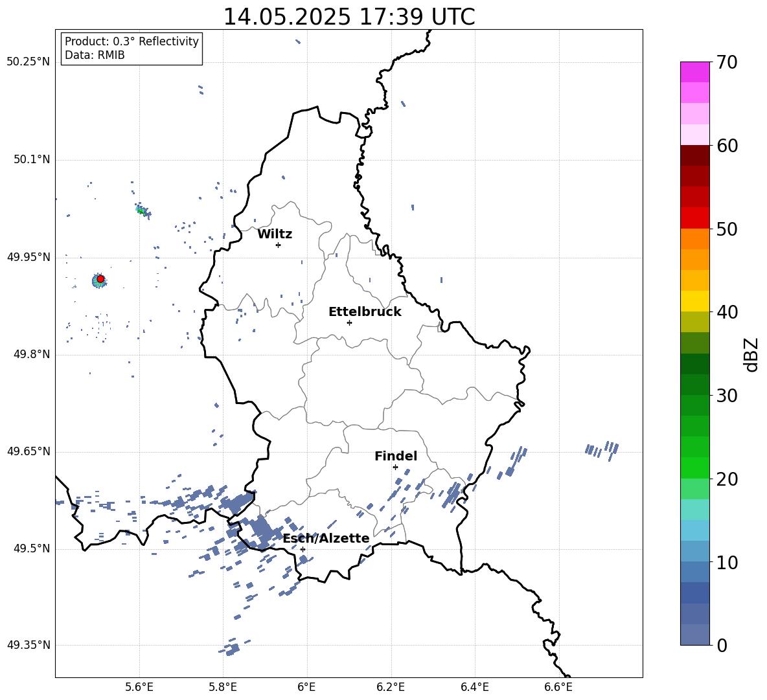Click the 20 tick on colorbar
Viewport: 767px width, 700px height.
[726, 479]
